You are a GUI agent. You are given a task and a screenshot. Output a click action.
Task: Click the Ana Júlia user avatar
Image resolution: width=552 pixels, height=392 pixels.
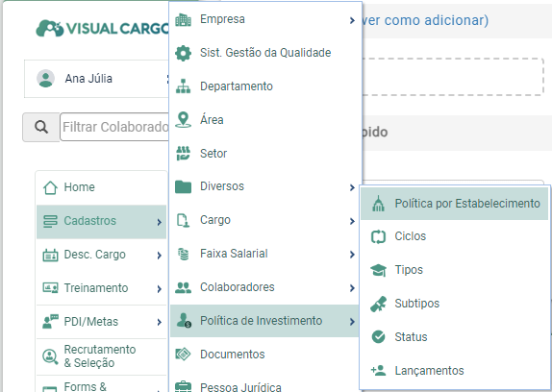click(46, 79)
